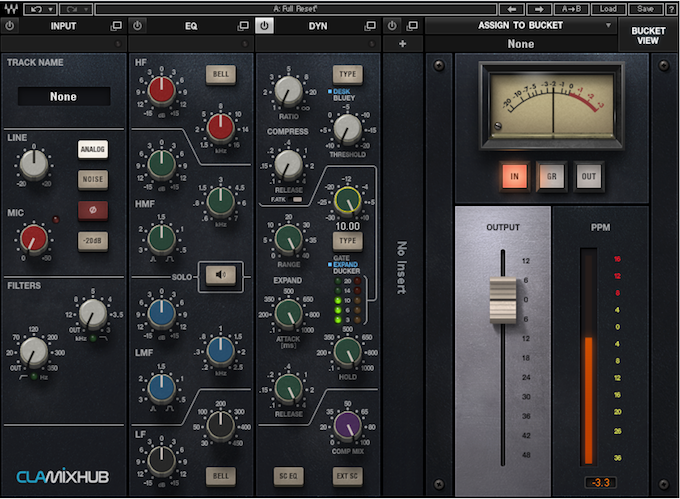Expand the insert section view icon
Image resolution: width=680 pixels, height=499 pixels.
412,26
